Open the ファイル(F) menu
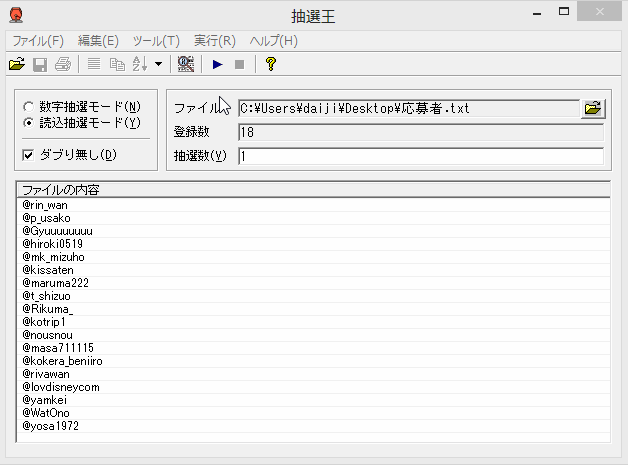 [x=38, y=41]
